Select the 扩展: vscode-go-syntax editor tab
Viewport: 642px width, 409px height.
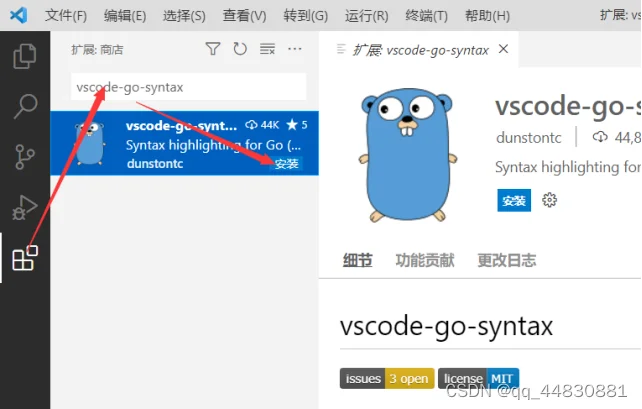coord(418,50)
